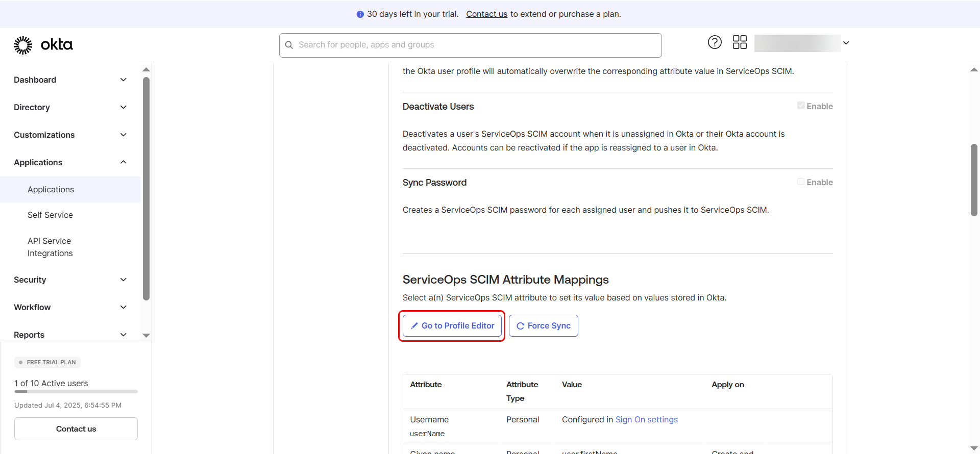Click the trial info icon in banner
This screenshot has height=454, width=980.
point(360,14)
